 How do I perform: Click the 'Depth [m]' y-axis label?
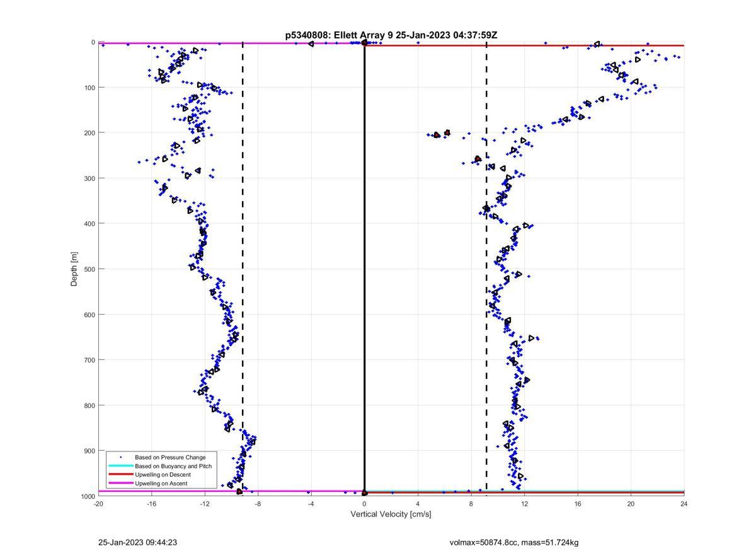[74, 269]
